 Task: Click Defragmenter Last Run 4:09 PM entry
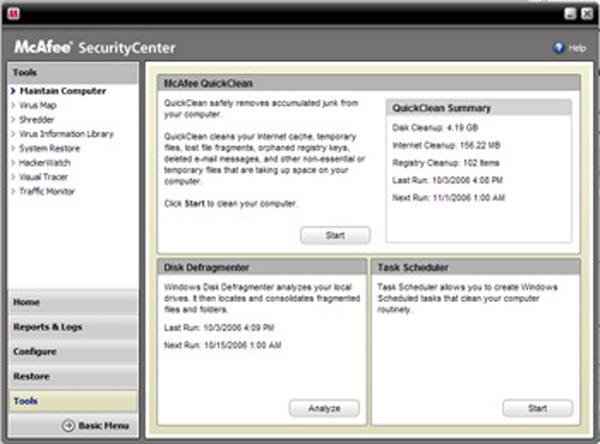(x=219, y=328)
